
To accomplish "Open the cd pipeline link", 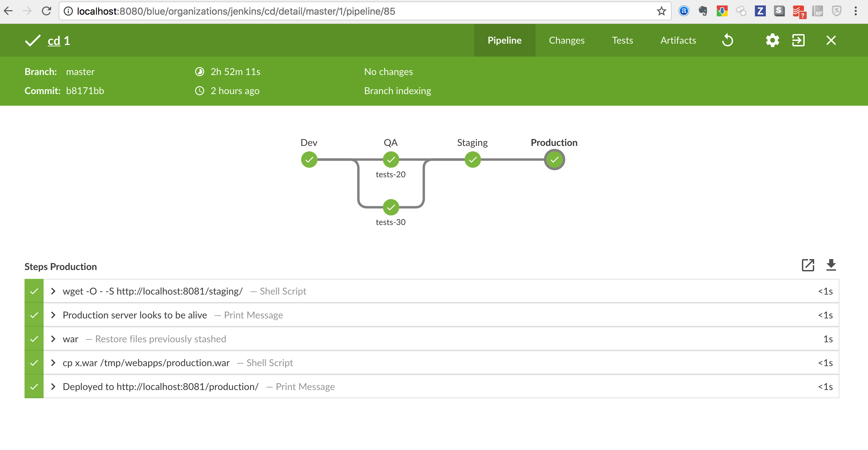I will click(x=54, y=41).
